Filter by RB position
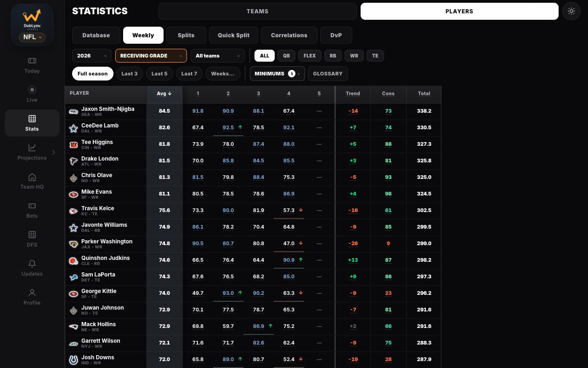Viewport: 588px width, 368px height. [x=333, y=56]
